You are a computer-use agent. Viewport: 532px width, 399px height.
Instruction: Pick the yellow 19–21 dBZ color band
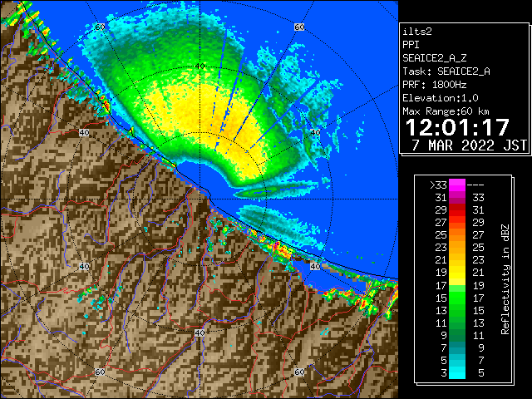click(x=457, y=273)
